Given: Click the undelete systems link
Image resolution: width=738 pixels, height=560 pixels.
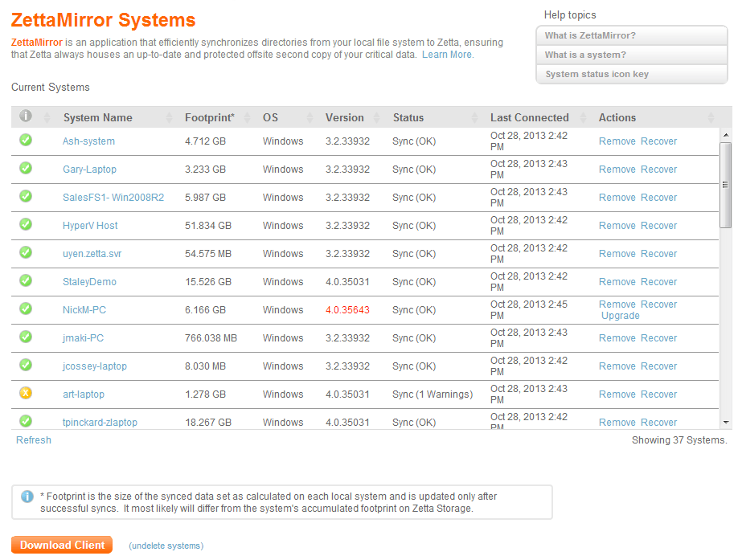Looking at the screenshot, I should 166,546.
